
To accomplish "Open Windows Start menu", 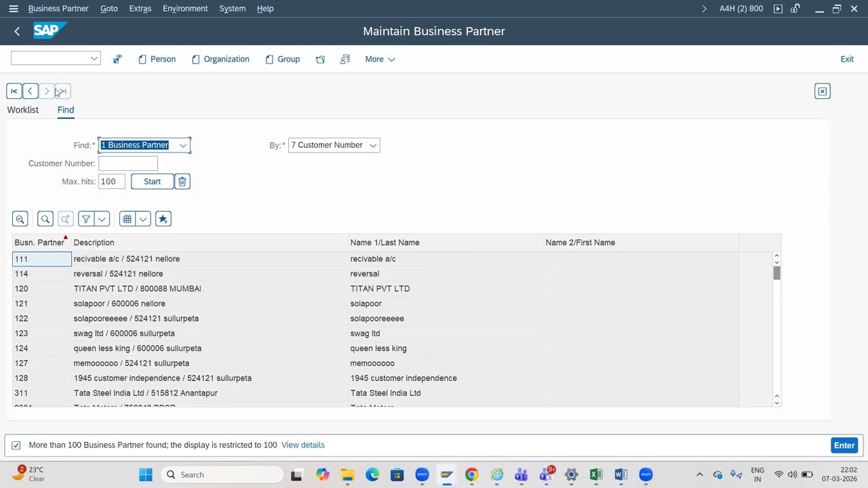I will [x=146, y=475].
